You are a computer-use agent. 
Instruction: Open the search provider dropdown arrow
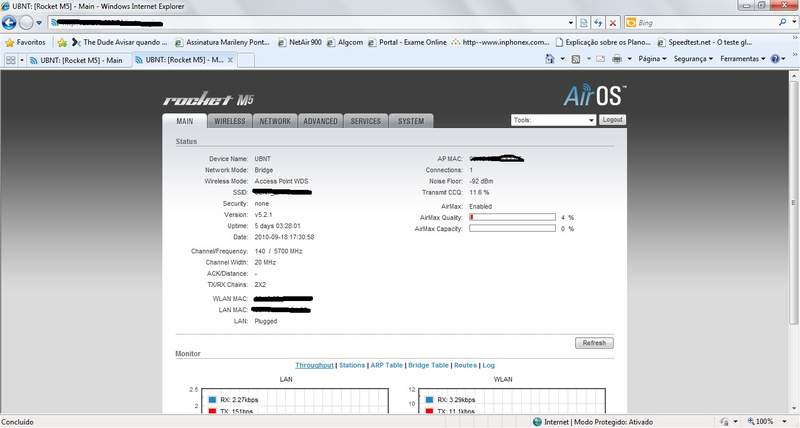(794, 22)
